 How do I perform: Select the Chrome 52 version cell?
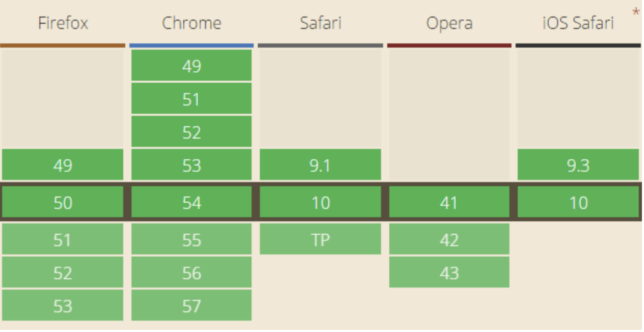tap(192, 132)
